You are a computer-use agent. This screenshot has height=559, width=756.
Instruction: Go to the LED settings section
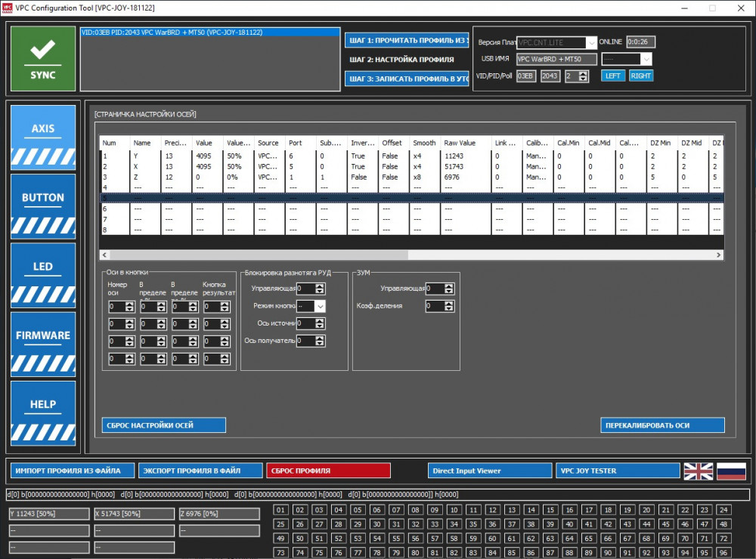[x=43, y=274]
